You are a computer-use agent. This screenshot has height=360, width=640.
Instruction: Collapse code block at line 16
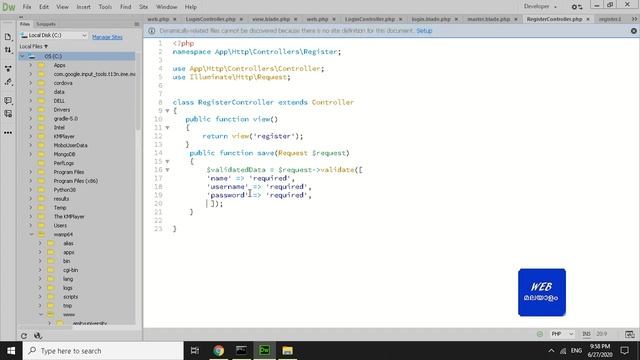tap(167, 170)
